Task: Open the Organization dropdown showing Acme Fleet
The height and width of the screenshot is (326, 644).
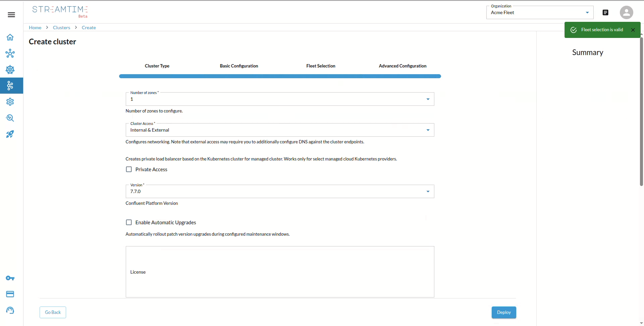Action: pos(540,12)
